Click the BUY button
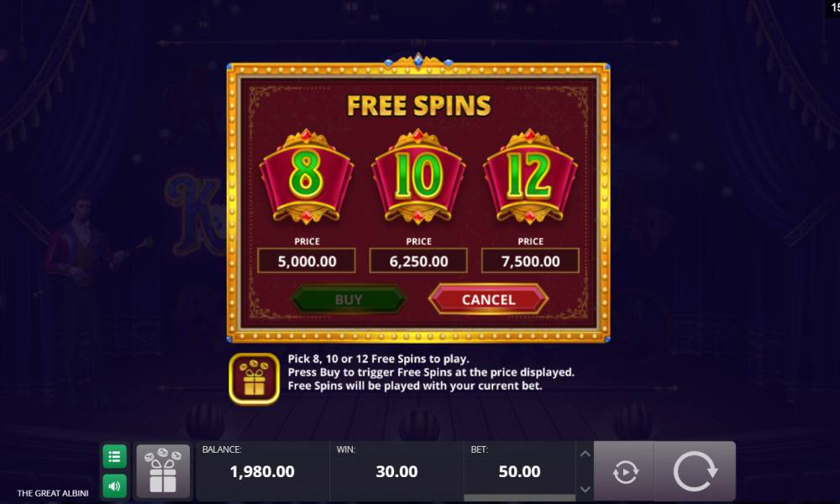840x504 pixels. pyautogui.click(x=349, y=299)
